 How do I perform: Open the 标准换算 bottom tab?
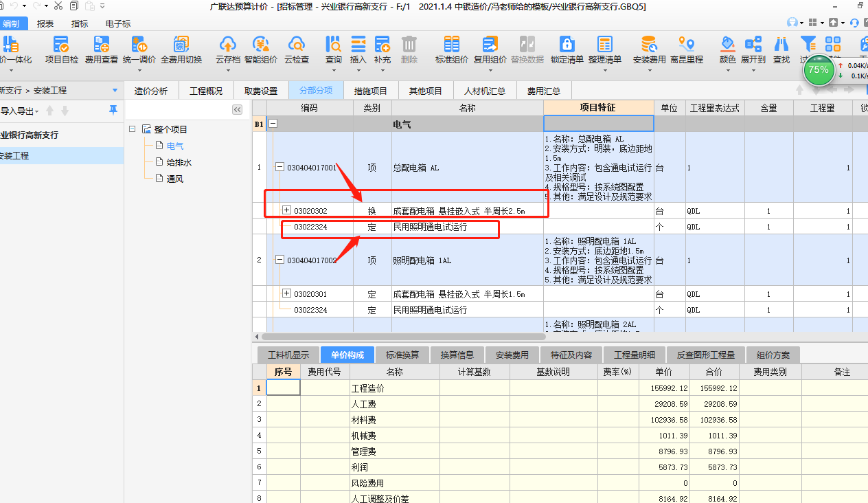point(402,355)
